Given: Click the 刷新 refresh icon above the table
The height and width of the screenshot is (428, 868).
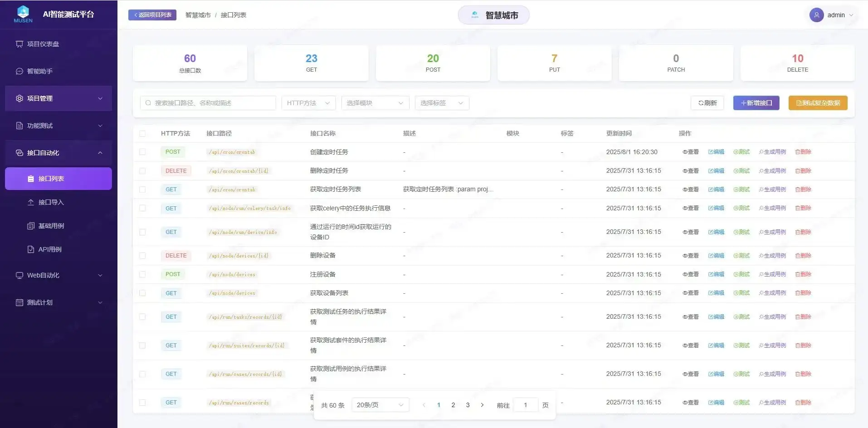Looking at the screenshot, I should [x=707, y=103].
